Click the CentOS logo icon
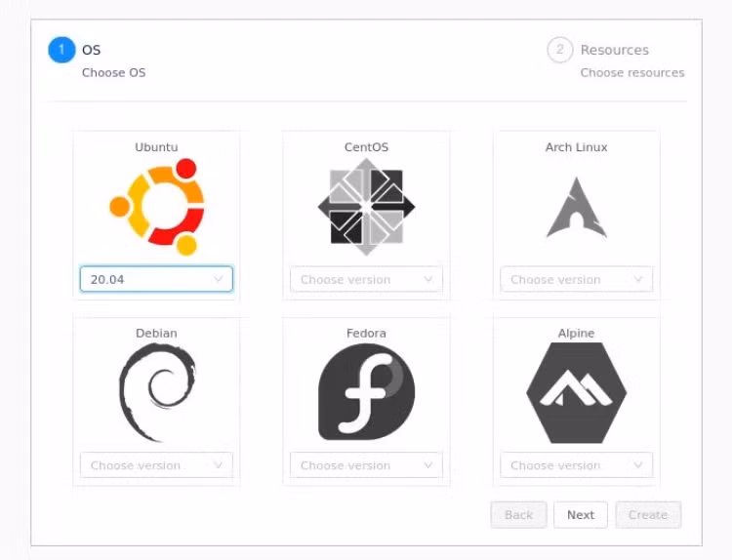732x560 pixels. point(366,207)
